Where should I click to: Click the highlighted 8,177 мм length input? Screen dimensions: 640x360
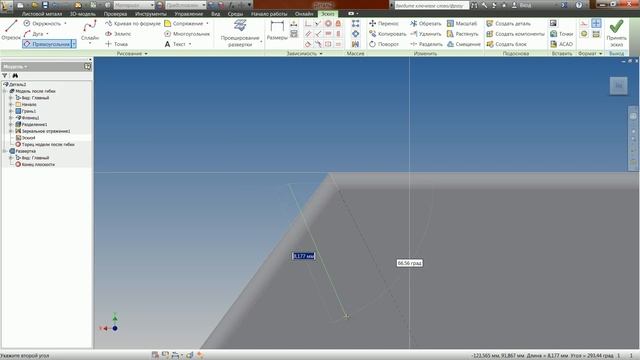304,256
